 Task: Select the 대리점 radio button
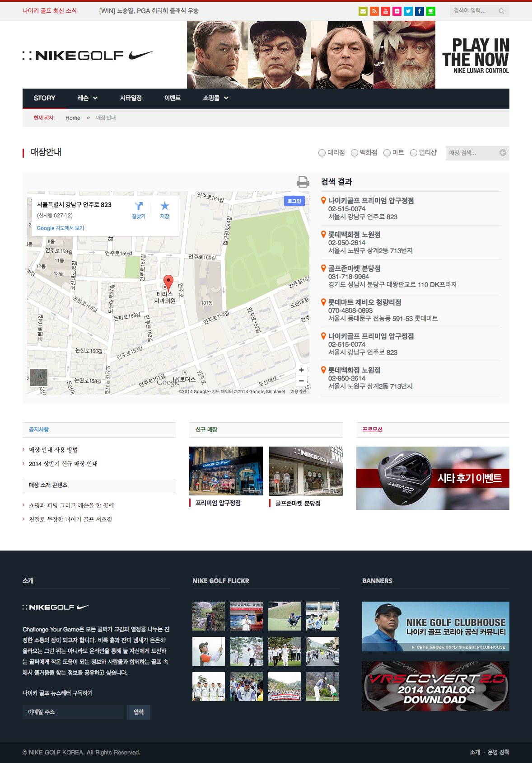(x=322, y=153)
